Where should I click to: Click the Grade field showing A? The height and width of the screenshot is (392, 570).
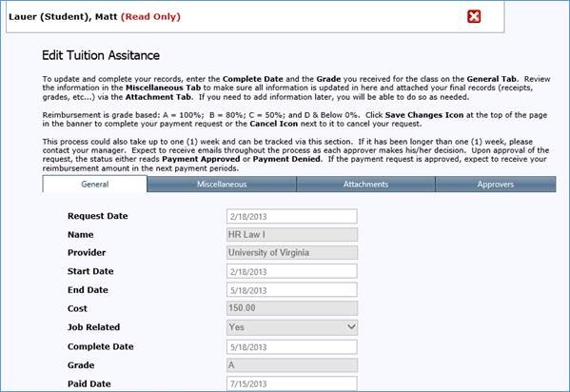tap(292, 365)
